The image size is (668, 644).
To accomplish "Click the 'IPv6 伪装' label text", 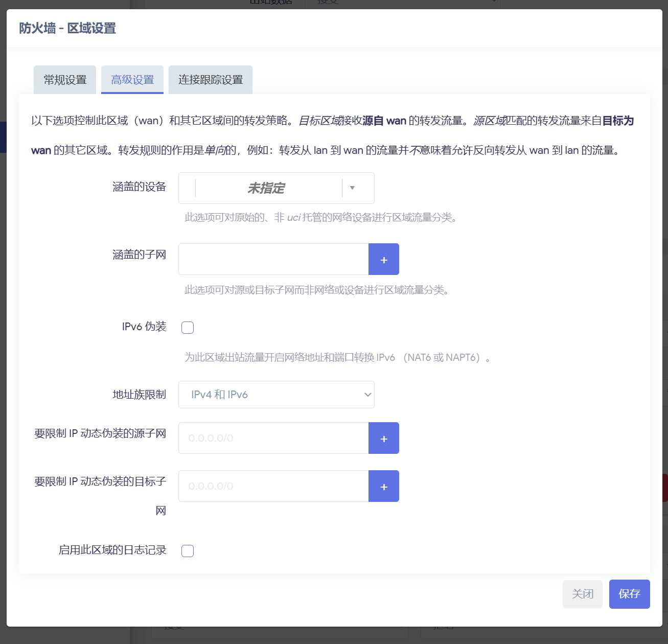I will click(144, 327).
